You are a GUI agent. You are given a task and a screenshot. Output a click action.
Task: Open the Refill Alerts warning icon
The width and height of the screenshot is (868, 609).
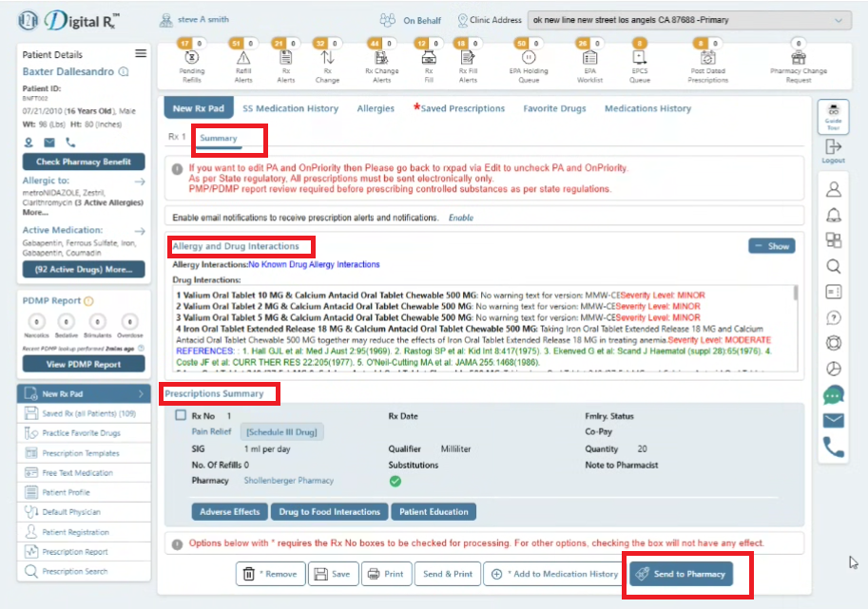pyautogui.click(x=243, y=58)
